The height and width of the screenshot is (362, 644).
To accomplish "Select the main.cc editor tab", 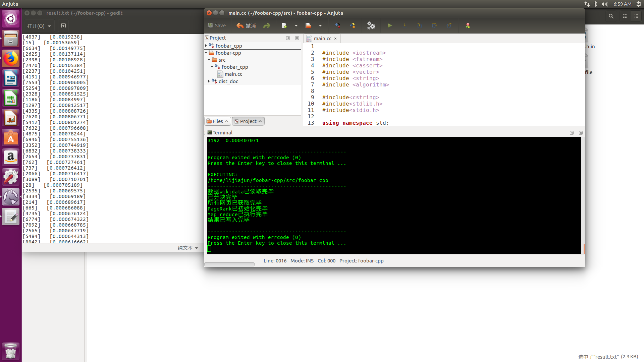I will (322, 39).
